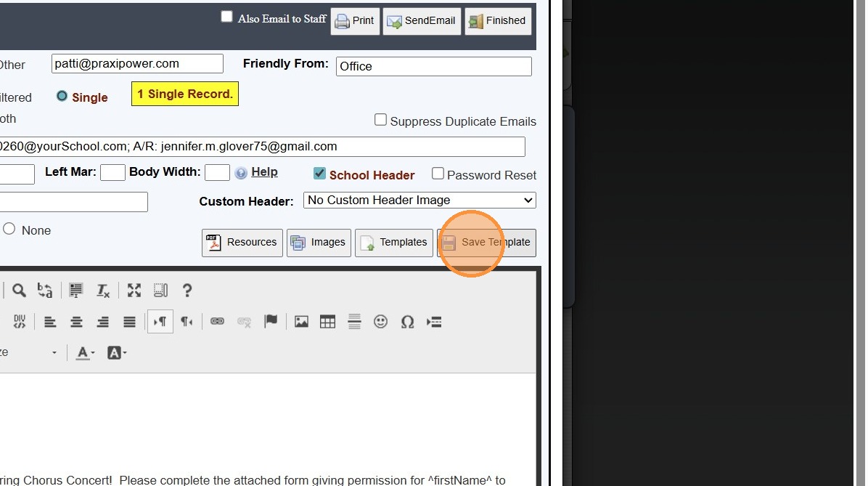Uncheck the School Header checkbox
Image resolution: width=868 pixels, height=486 pixels.
click(x=319, y=174)
